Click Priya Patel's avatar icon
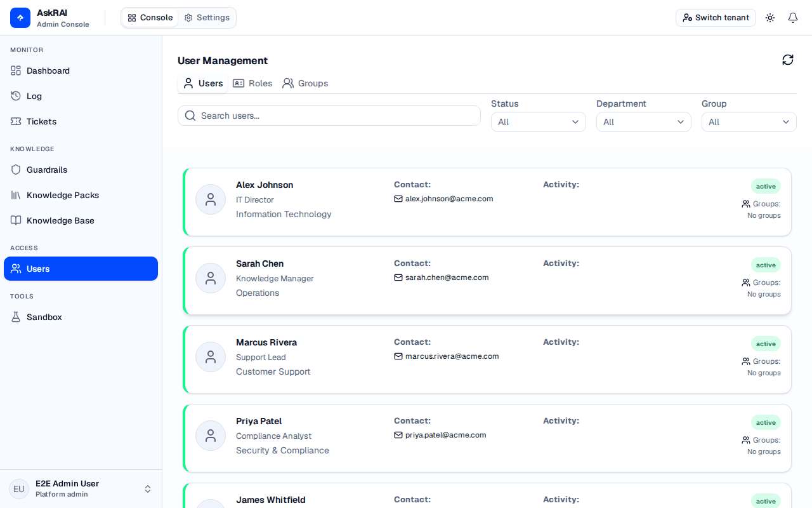812x508 pixels. click(211, 436)
